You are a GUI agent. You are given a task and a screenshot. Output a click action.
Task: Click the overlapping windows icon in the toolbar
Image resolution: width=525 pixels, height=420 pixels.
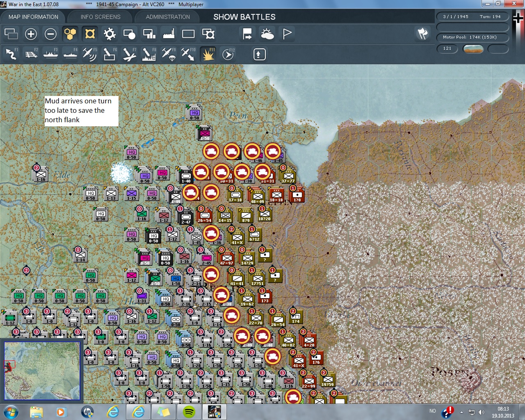(x=11, y=34)
